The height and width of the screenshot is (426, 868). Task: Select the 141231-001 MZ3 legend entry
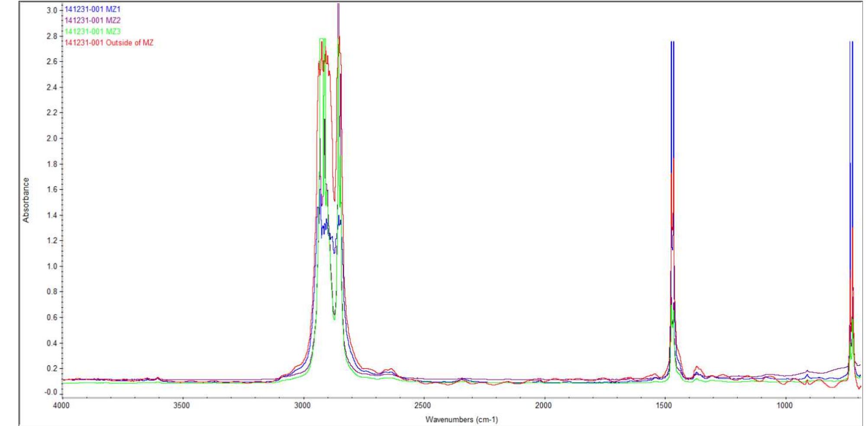point(93,32)
